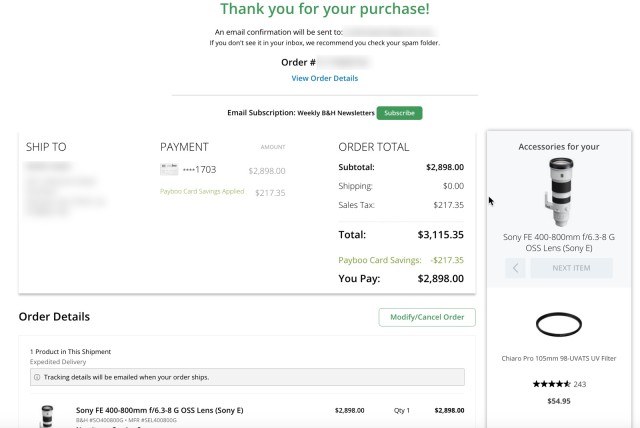Open the Sony FE 400-800mm lens order item title
The height and width of the screenshot is (428, 640).
pyautogui.click(x=160, y=410)
